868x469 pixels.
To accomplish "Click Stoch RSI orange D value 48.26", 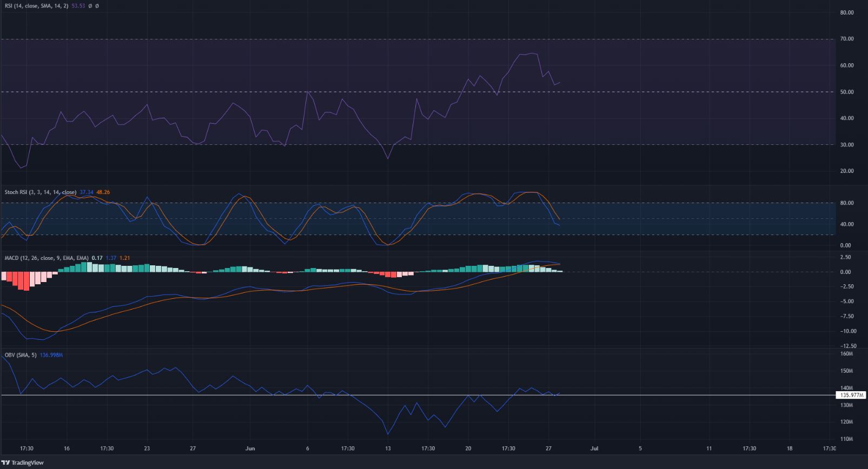I will click(103, 192).
